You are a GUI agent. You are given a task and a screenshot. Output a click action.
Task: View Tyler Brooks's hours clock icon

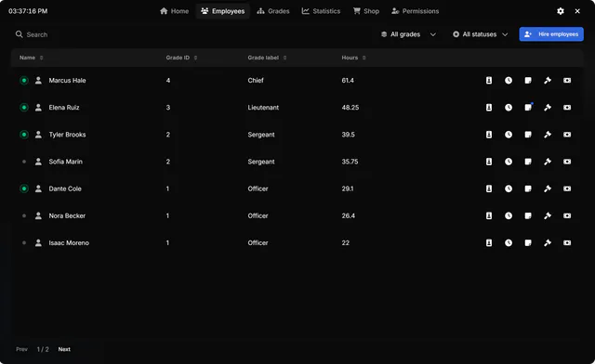point(509,135)
